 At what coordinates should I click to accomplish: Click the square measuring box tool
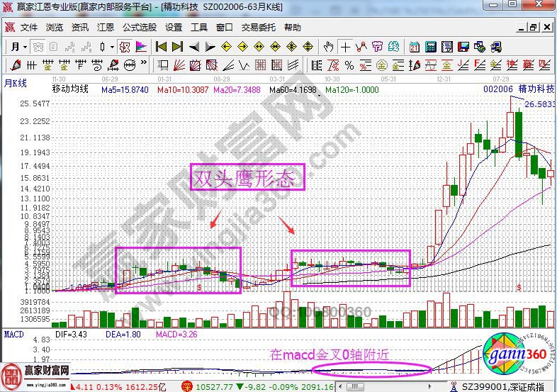163,65
